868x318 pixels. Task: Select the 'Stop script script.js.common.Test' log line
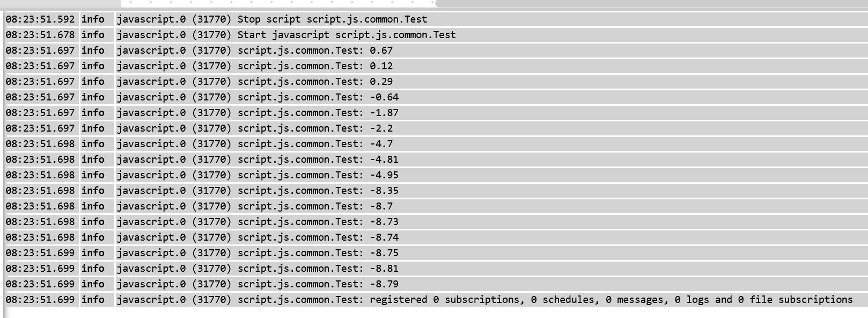(x=436, y=19)
